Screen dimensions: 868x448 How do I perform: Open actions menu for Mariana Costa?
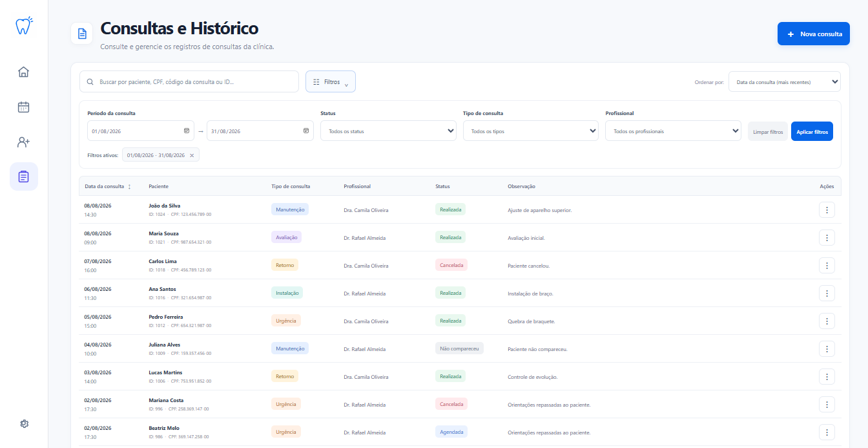(827, 405)
